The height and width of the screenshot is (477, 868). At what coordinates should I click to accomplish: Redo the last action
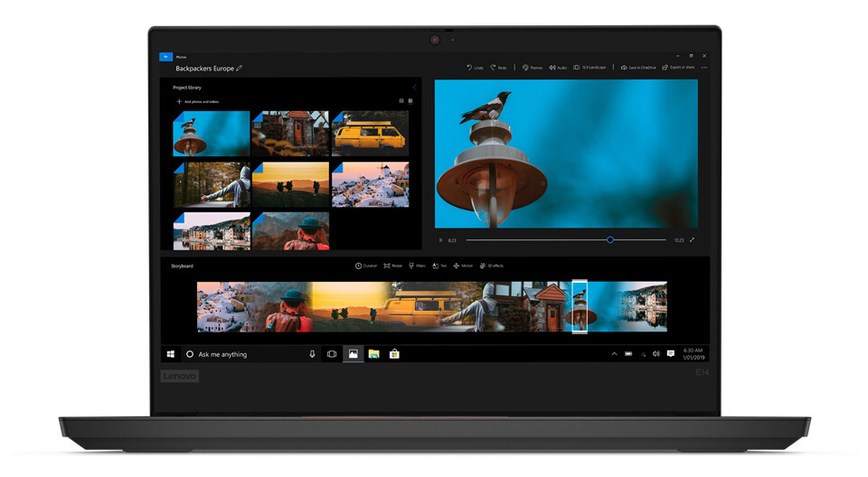coord(498,68)
